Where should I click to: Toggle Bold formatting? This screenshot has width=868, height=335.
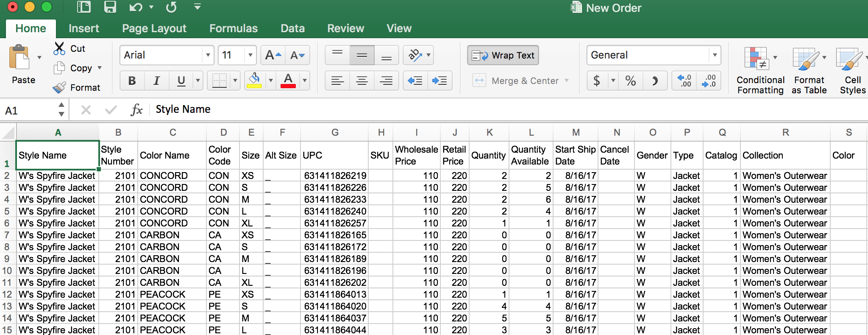pyautogui.click(x=132, y=81)
